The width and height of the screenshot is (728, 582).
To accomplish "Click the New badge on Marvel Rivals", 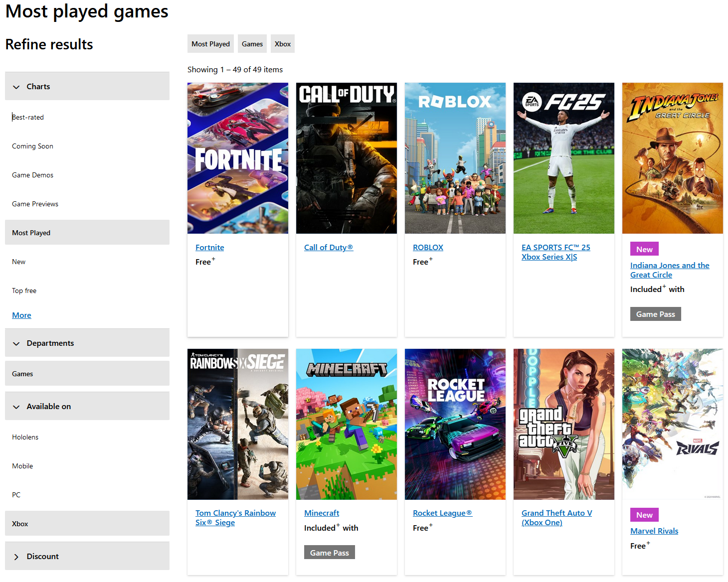I will pyautogui.click(x=644, y=515).
